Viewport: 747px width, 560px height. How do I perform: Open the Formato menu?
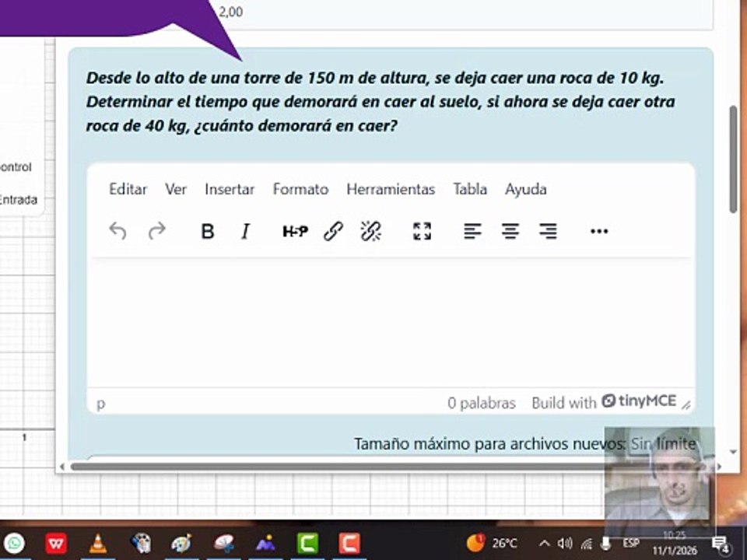[300, 190]
